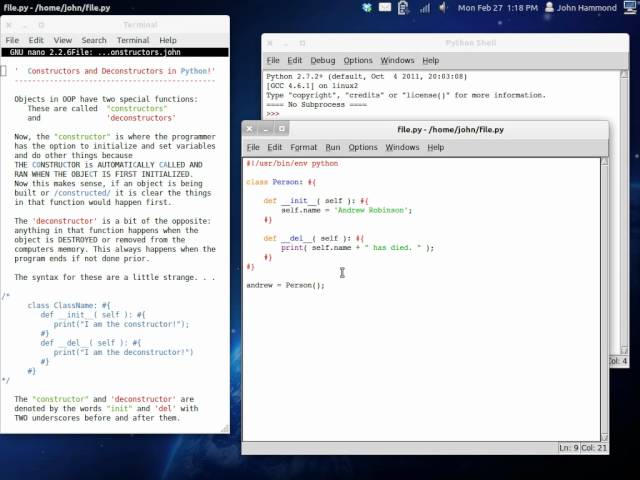Open Run menu in file.py editor
Image resolution: width=640 pixels, height=480 pixels.
[333, 147]
